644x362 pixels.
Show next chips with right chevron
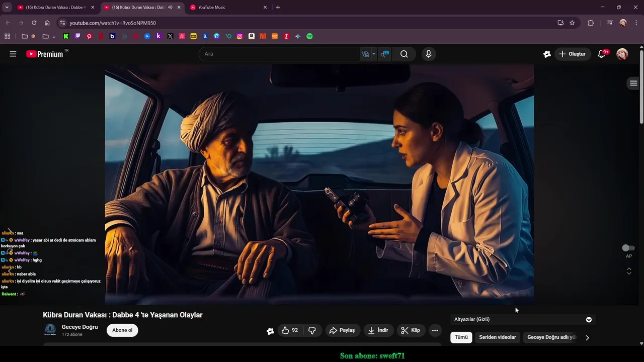click(587, 338)
